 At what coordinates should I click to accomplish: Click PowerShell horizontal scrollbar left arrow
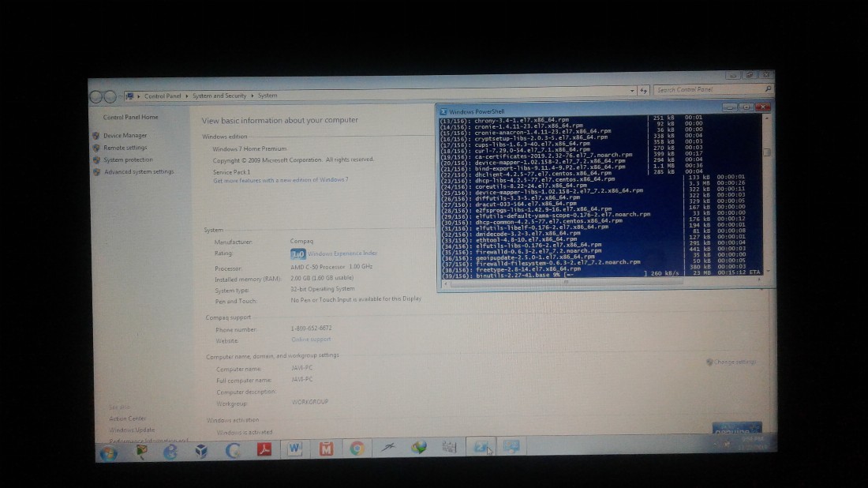tap(446, 283)
